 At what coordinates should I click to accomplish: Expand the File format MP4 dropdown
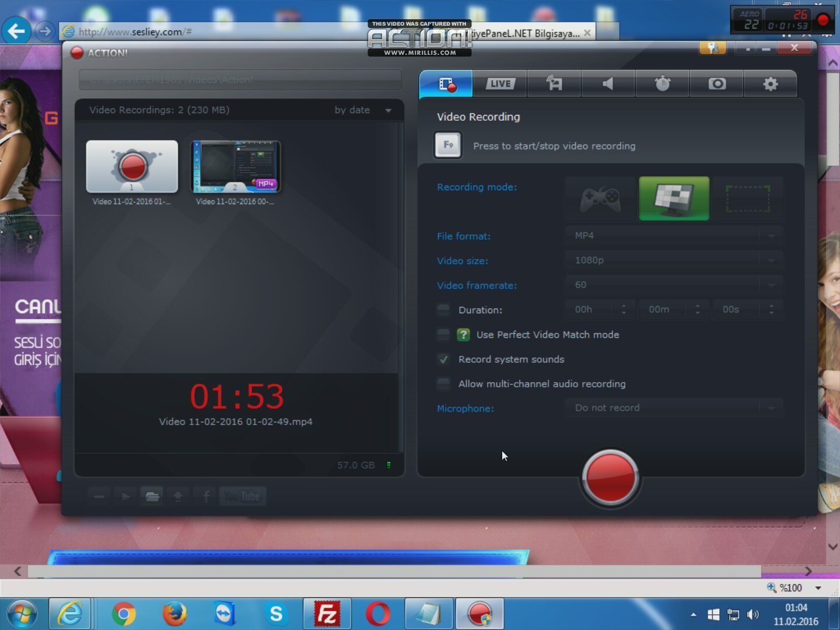(x=674, y=236)
